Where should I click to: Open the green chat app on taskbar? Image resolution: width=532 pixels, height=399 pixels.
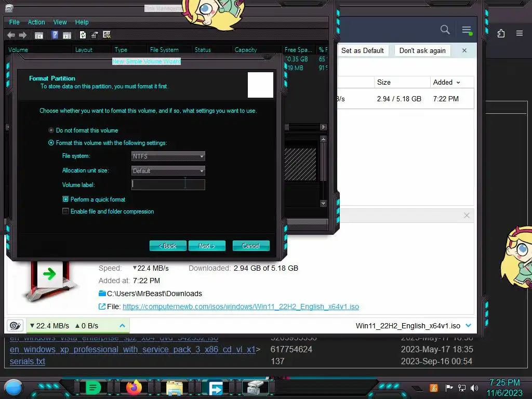point(94,388)
